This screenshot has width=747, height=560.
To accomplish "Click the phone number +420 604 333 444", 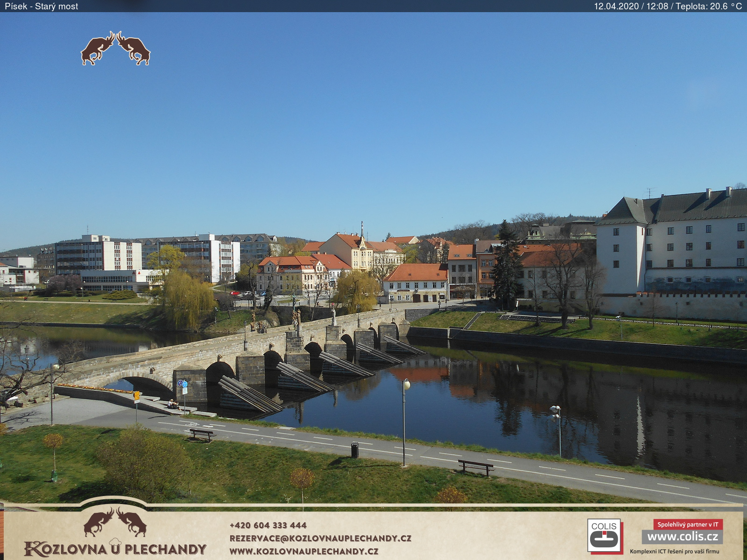I will point(268,525).
